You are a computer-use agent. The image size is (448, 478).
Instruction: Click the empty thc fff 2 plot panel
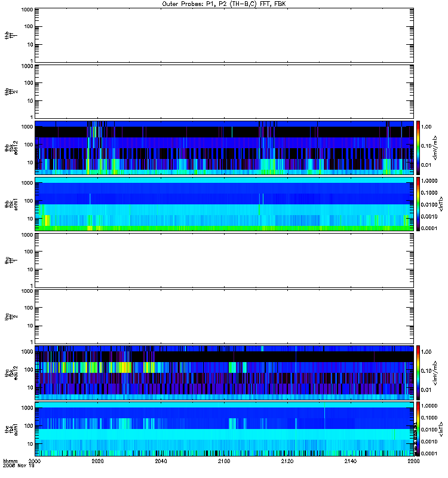tap(224, 317)
